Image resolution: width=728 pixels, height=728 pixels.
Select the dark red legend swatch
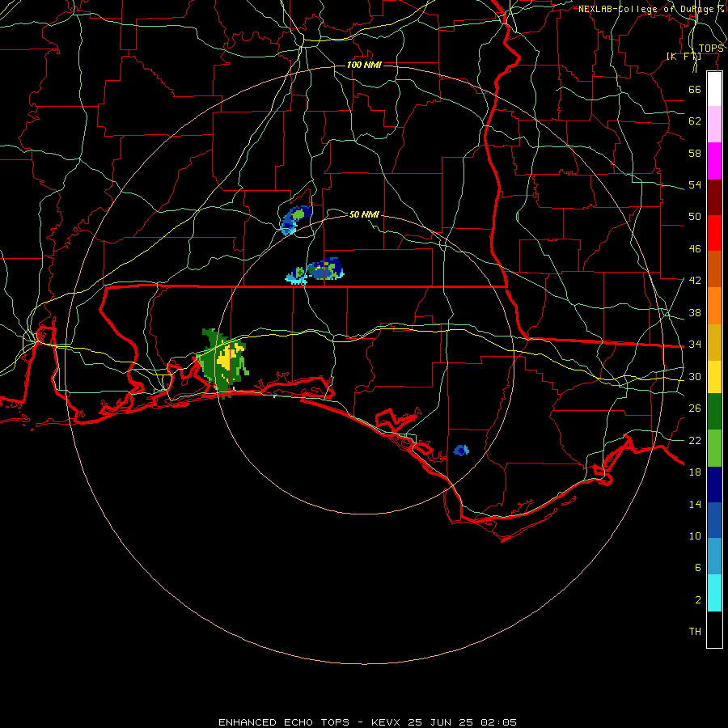click(714, 197)
